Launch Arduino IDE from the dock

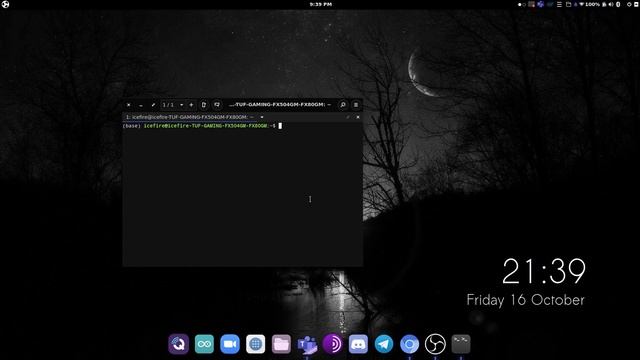click(204, 344)
